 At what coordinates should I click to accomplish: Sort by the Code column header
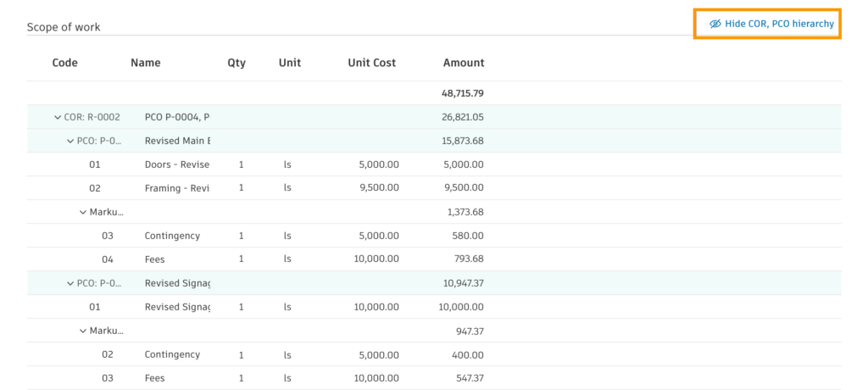click(x=64, y=63)
